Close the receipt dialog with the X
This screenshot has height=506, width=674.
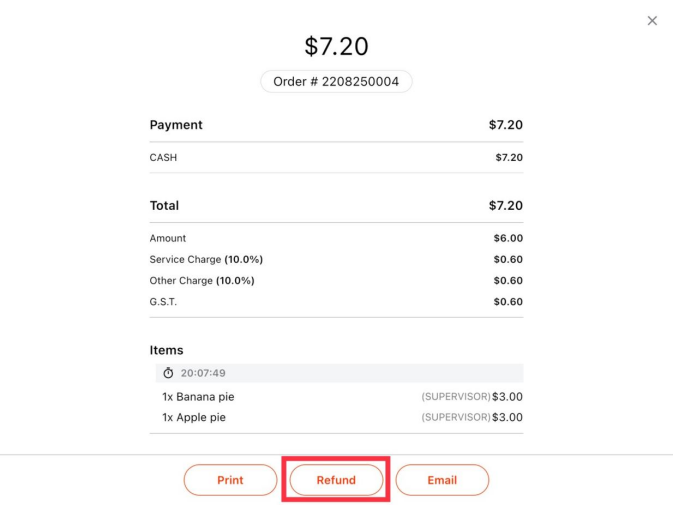(x=652, y=21)
